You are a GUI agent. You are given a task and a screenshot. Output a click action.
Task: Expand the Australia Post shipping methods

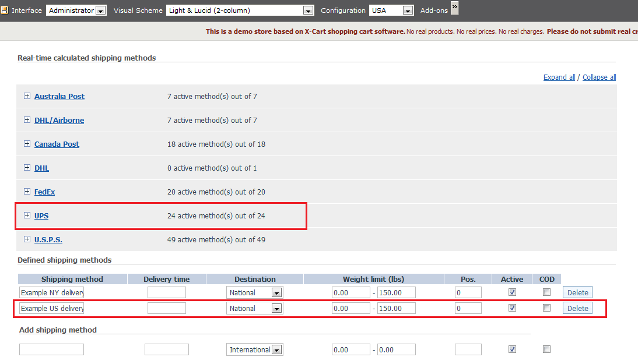click(27, 96)
